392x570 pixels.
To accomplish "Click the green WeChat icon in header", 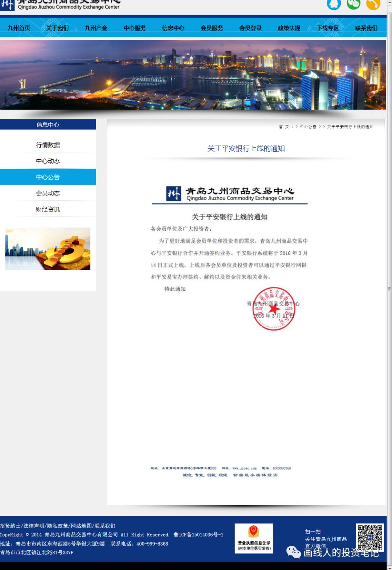I will click(x=354, y=4).
